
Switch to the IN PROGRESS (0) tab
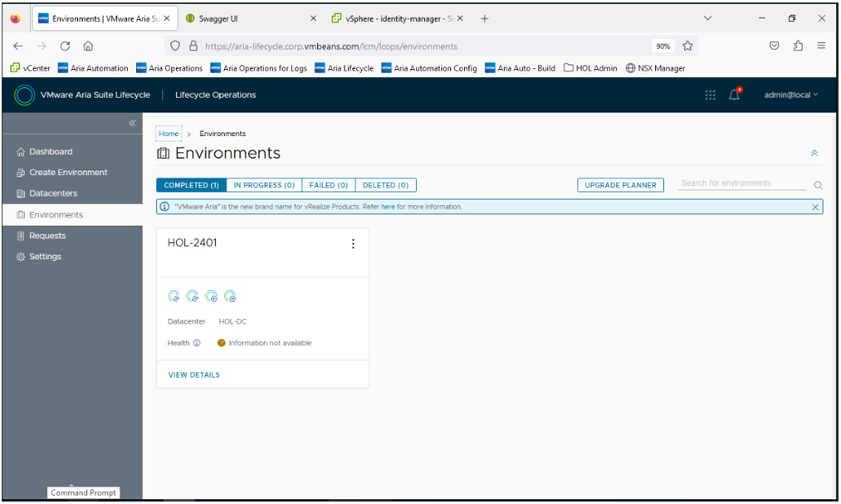264,185
